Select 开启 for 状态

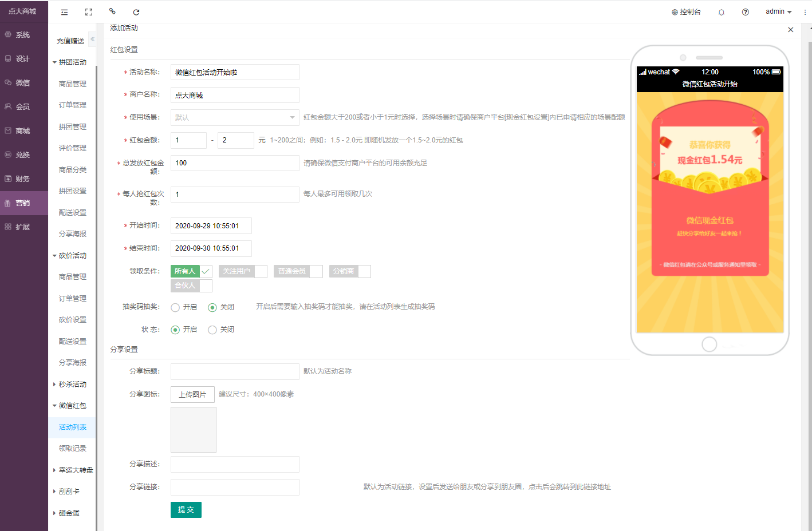click(184, 330)
